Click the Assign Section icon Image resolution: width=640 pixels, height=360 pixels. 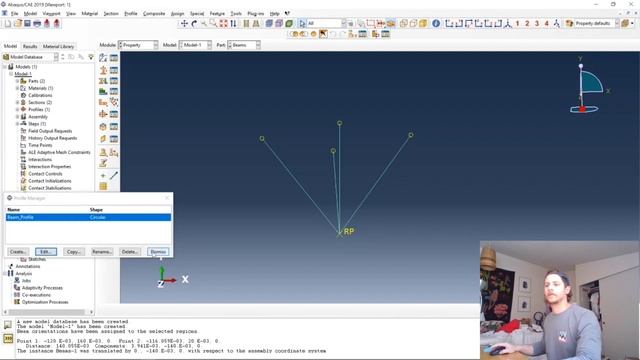103,81
